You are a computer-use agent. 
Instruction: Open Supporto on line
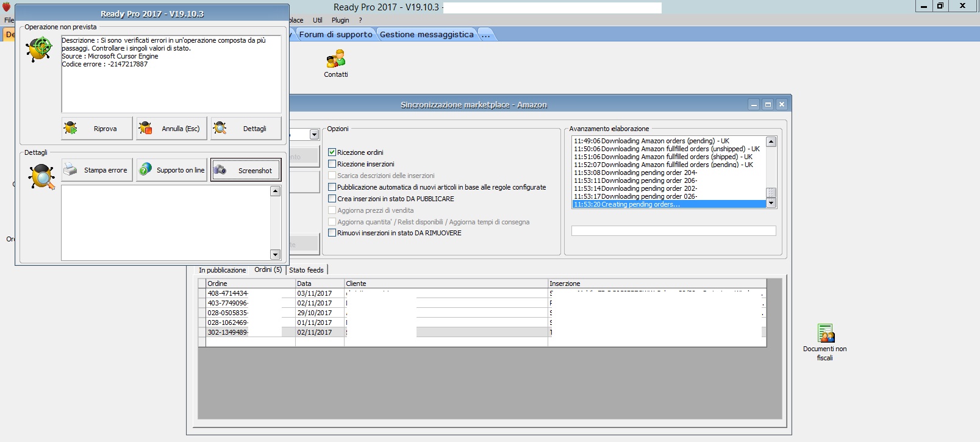172,170
